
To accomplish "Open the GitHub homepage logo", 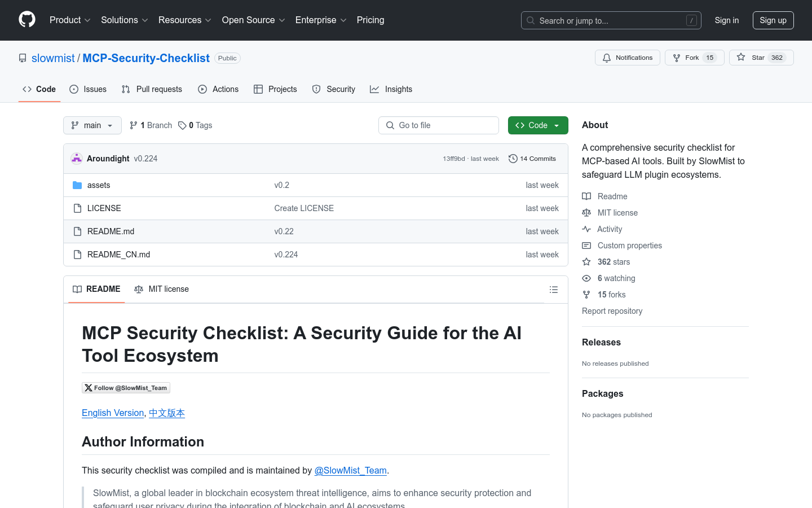I will (x=27, y=20).
